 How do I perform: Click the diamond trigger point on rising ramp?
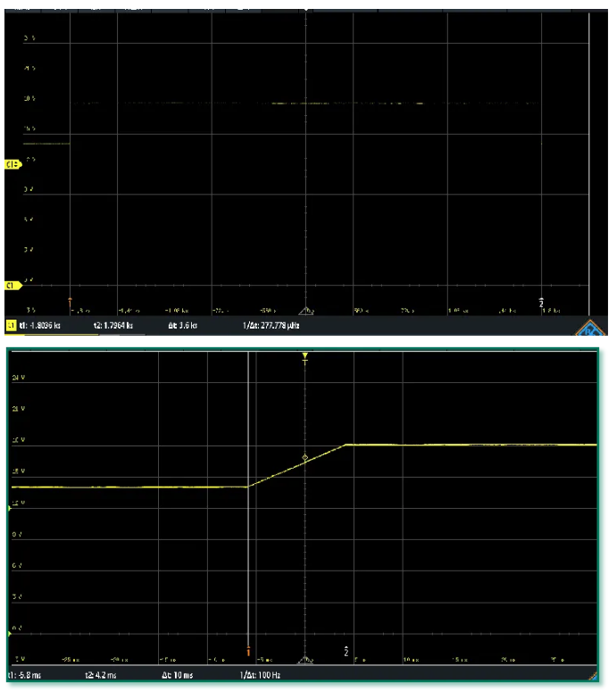(x=305, y=457)
